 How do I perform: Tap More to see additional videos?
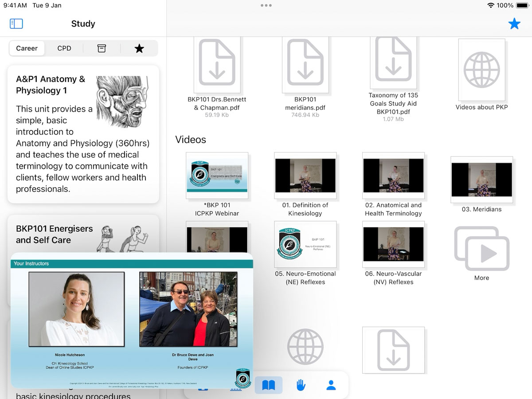pos(481,253)
